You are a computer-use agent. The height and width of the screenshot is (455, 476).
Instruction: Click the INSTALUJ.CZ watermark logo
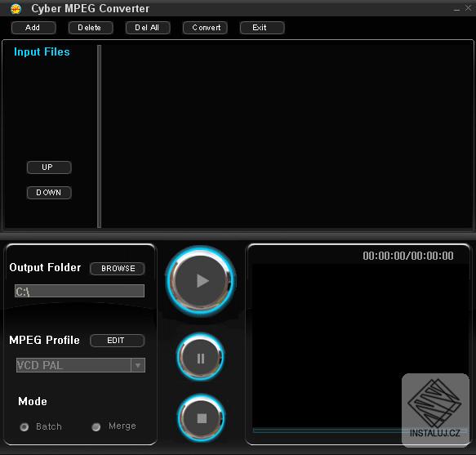click(435, 410)
